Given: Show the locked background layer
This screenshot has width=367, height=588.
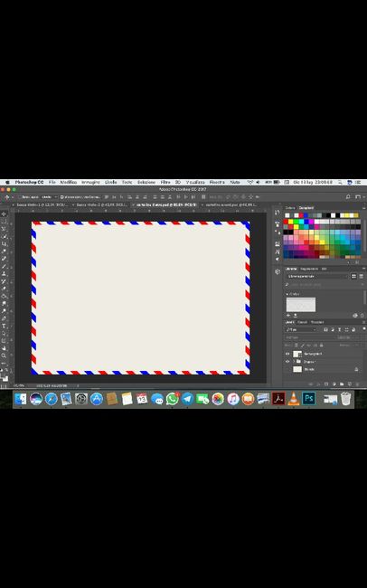Looking at the screenshot, I should pos(287,369).
